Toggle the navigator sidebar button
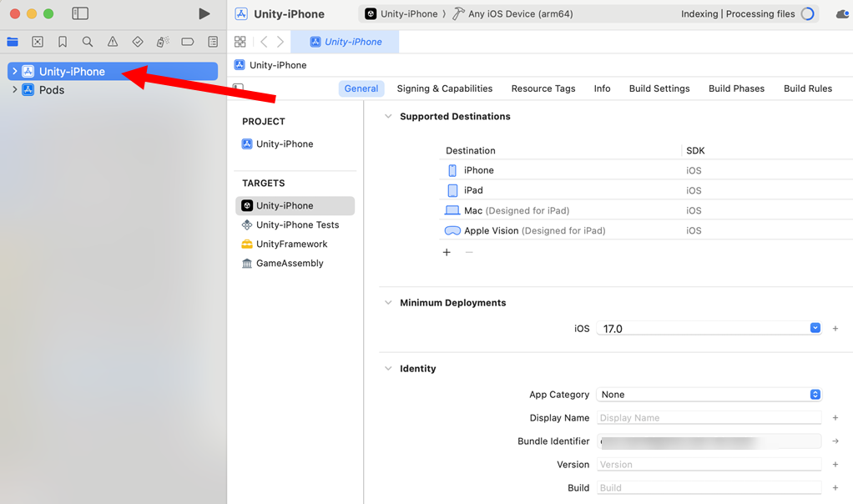Image resolution: width=853 pixels, height=504 pixels. [x=80, y=13]
